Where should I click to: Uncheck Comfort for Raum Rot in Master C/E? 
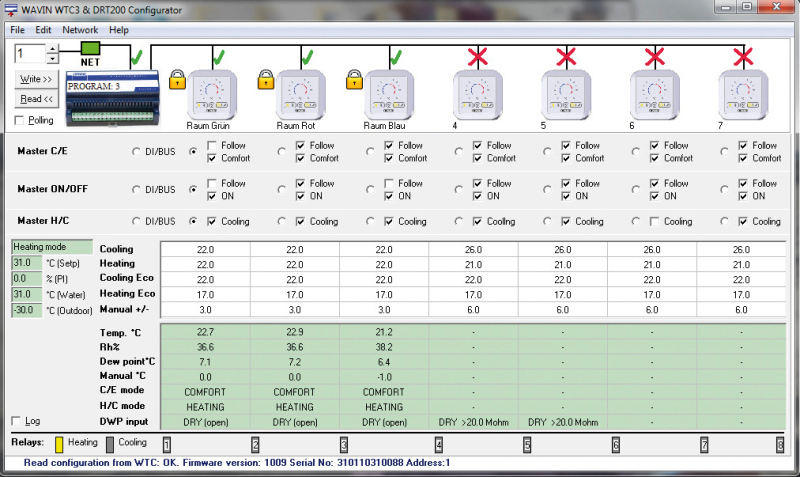[x=301, y=159]
